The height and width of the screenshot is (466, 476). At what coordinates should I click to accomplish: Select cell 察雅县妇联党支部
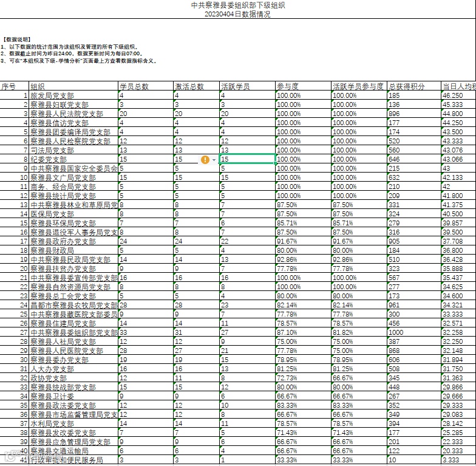pyautogui.click(x=73, y=105)
